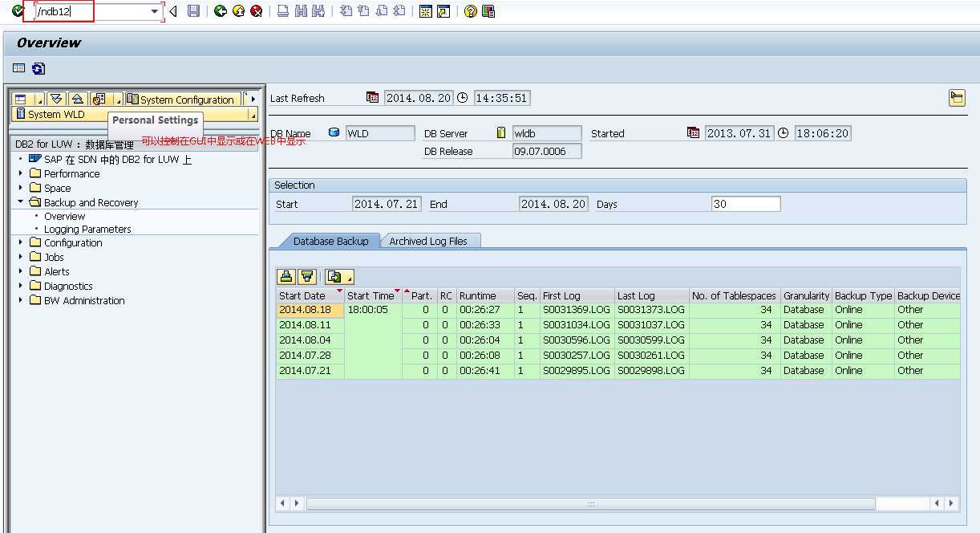This screenshot has height=533, width=980.
Task: Click the Customize Local Layout icon
Action: [x=488, y=11]
